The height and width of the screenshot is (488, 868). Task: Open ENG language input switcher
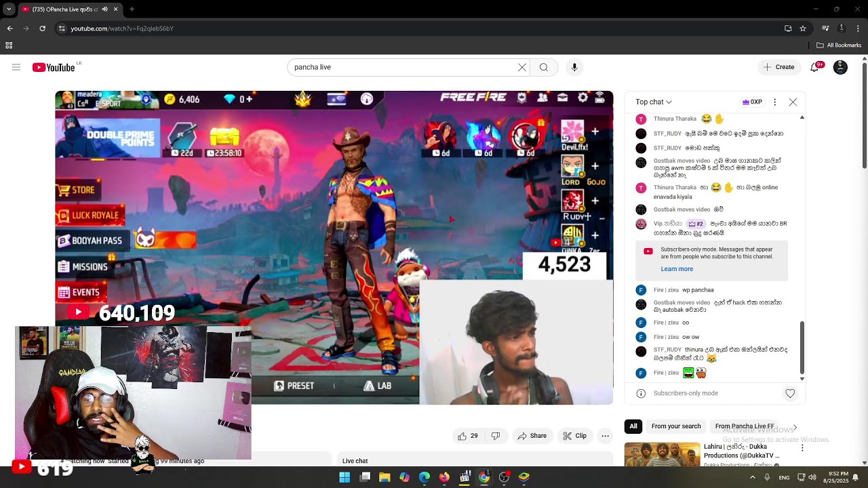784,477
